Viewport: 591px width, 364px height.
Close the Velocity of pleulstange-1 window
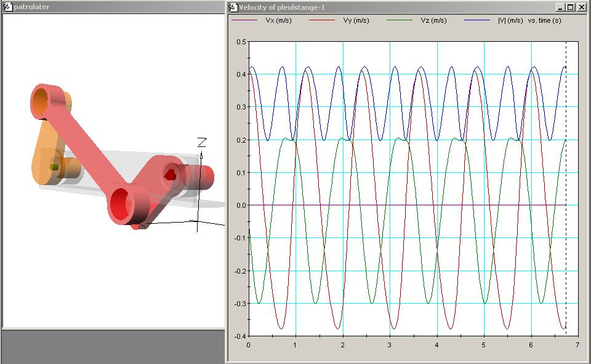click(x=582, y=7)
